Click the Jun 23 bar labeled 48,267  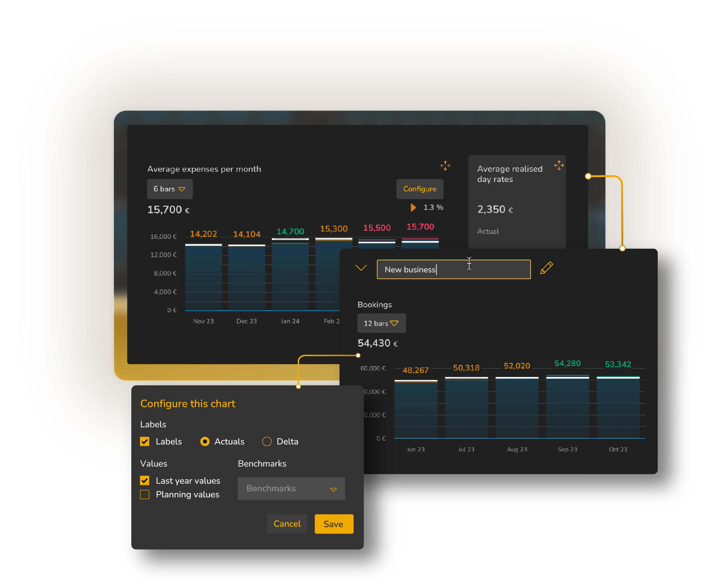coord(416,409)
